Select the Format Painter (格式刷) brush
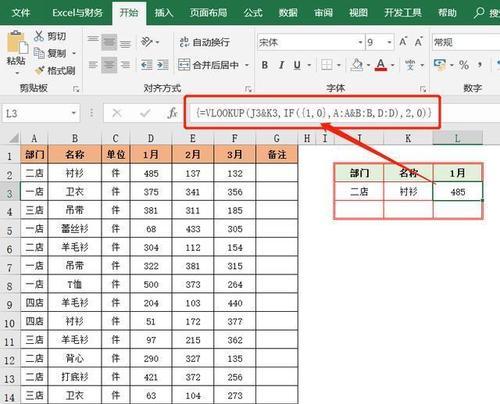The width and height of the screenshot is (500, 404). click(40, 70)
